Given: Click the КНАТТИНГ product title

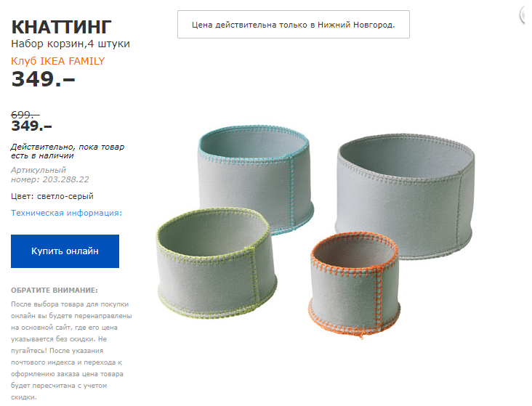Looking at the screenshot, I should [61, 27].
